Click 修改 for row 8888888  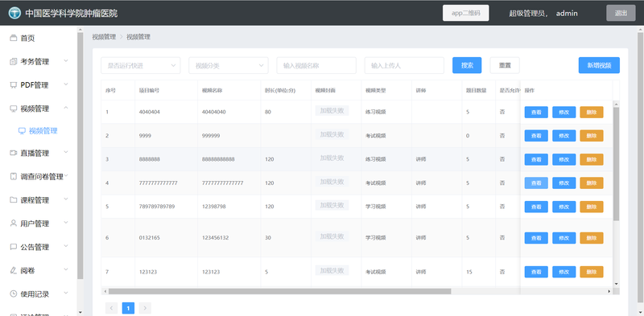[564, 159]
